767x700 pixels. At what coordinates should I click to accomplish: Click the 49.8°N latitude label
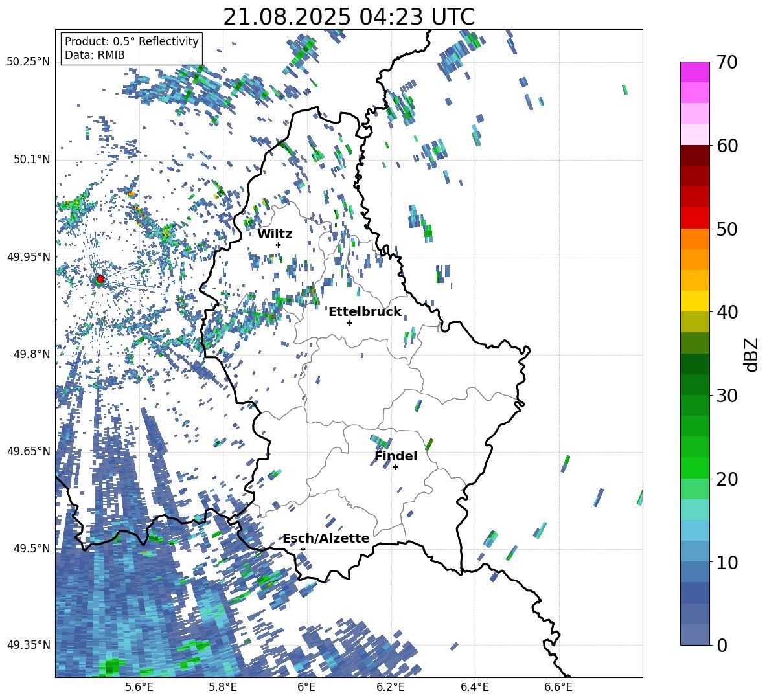31,354
